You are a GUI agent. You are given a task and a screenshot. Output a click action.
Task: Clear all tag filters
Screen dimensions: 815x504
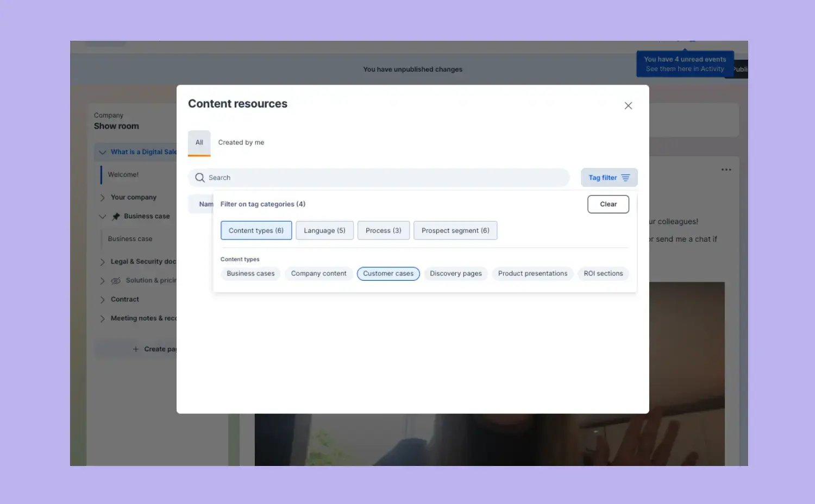[x=608, y=204]
